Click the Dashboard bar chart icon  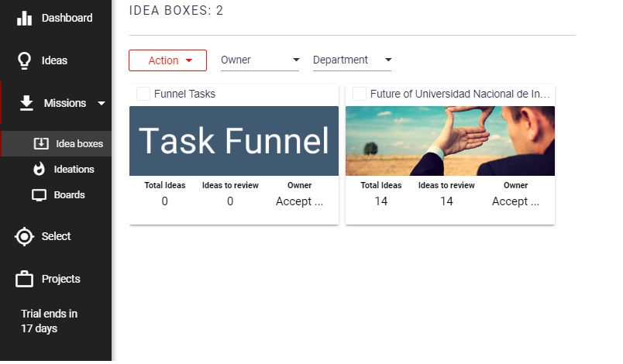pyautogui.click(x=25, y=18)
